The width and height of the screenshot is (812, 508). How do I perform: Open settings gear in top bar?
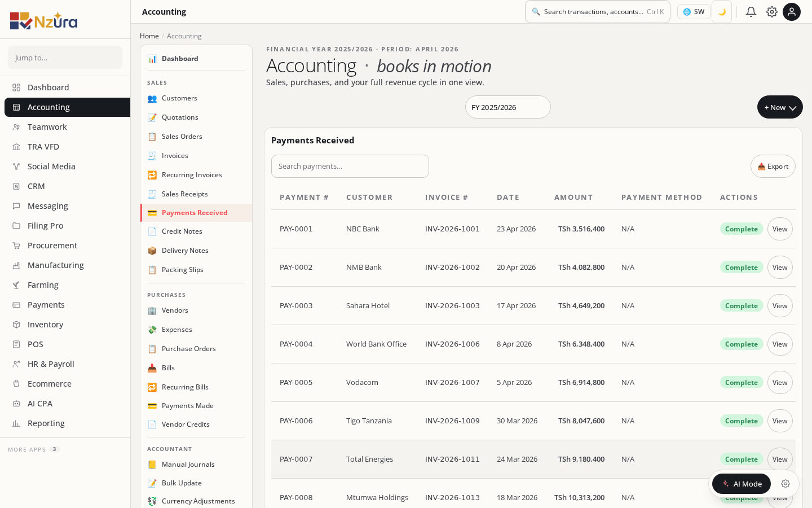point(772,12)
